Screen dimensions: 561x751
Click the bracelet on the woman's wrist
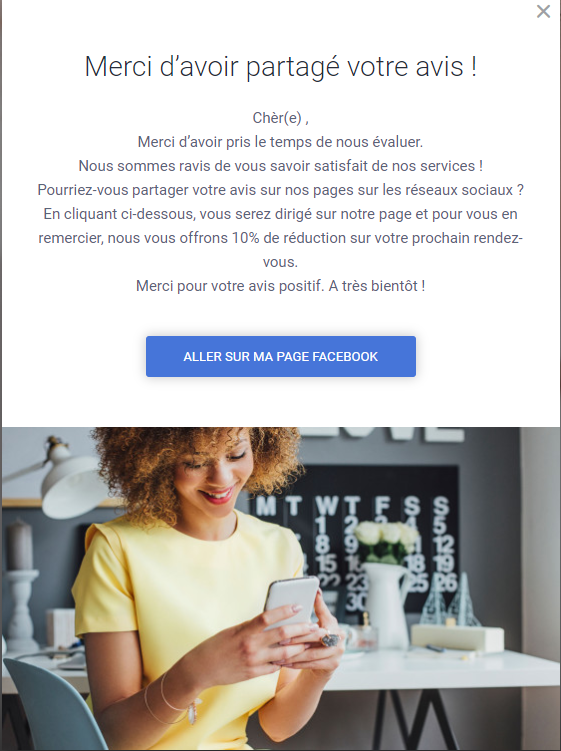pyautogui.click(x=176, y=699)
